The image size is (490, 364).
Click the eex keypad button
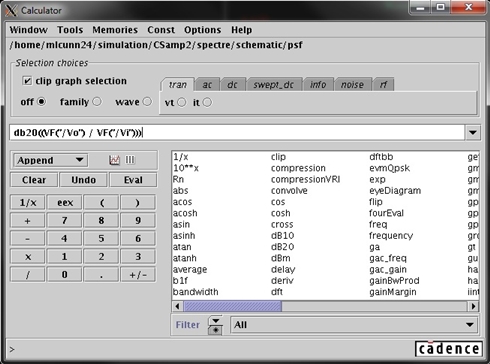[x=65, y=202]
